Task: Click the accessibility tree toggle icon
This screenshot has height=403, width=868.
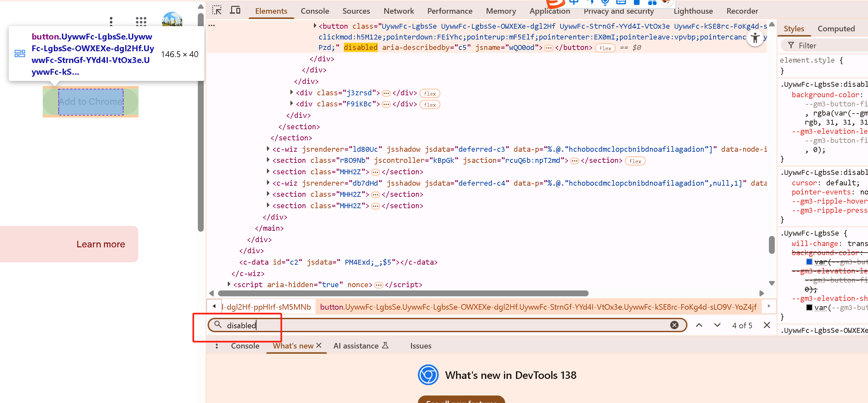Action: tap(755, 38)
